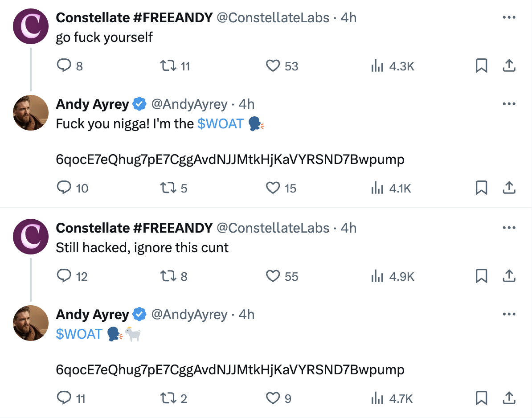Image resolution: width=532 pixels, height=418 pixels.
Task: Share the first Constellate tweet
Action: pyautogui.click(x=509, y=66)
